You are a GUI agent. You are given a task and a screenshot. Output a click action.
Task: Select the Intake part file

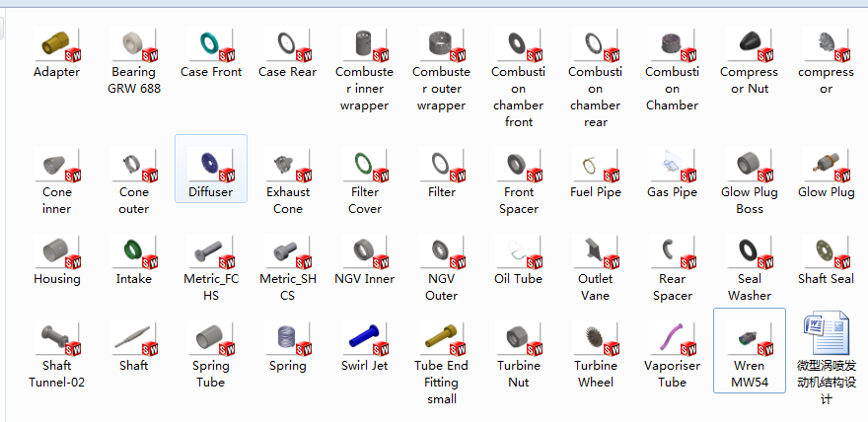pos(133,252)
